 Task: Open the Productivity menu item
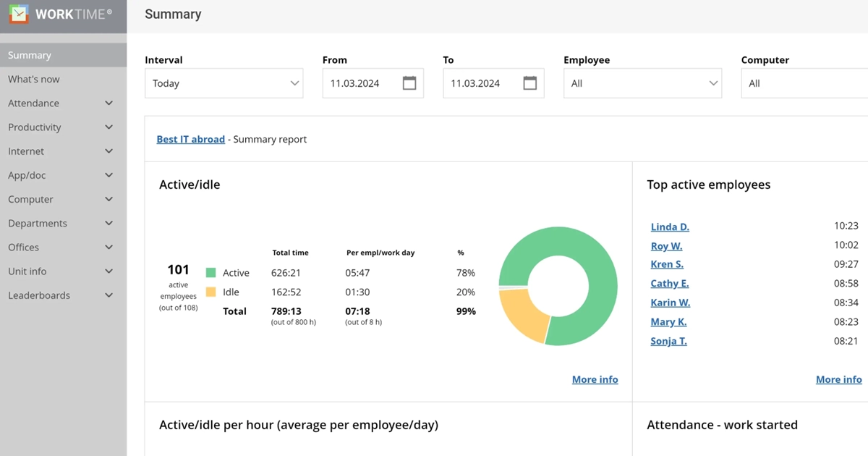35,127
